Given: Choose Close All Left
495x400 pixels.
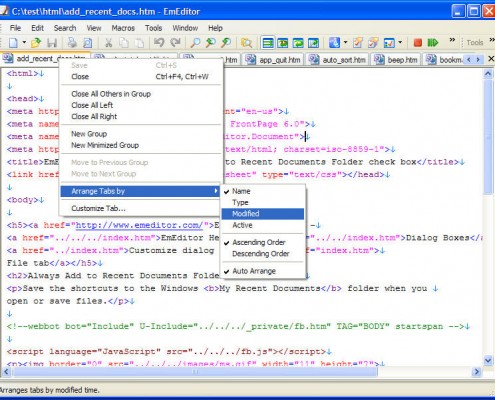Looking at the screenshot, I should pos(140,105).
